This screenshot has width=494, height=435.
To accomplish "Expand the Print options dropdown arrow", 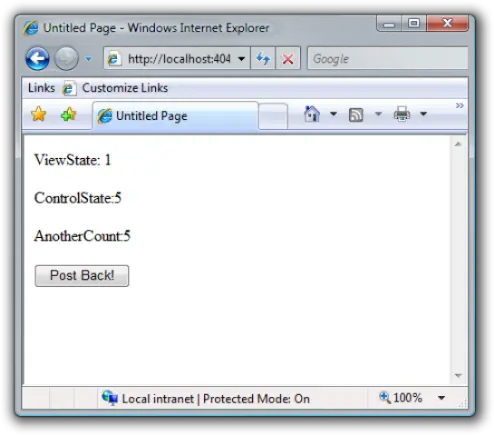I will (423, 114).
